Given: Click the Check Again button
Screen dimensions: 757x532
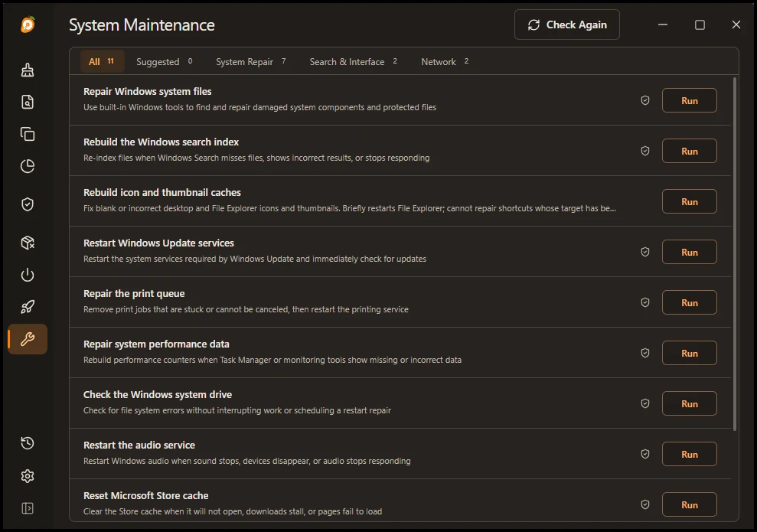Looking at the screenshot, I should (566, 24).
